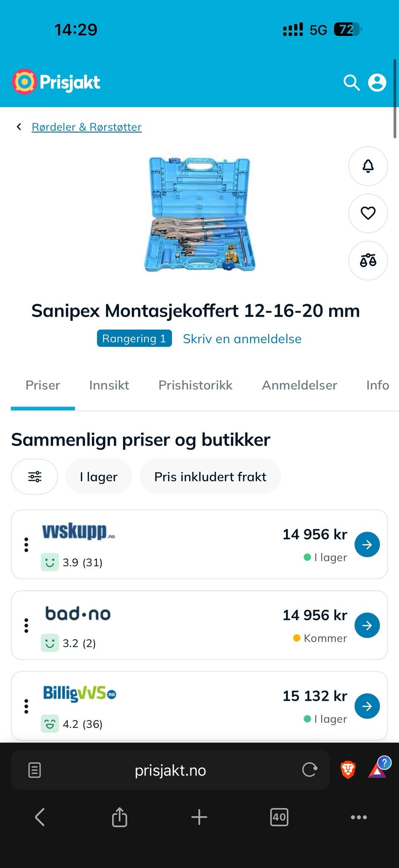Click the Prisjakt logo
The width and height of the screenshot is (399, 868).
56,82
